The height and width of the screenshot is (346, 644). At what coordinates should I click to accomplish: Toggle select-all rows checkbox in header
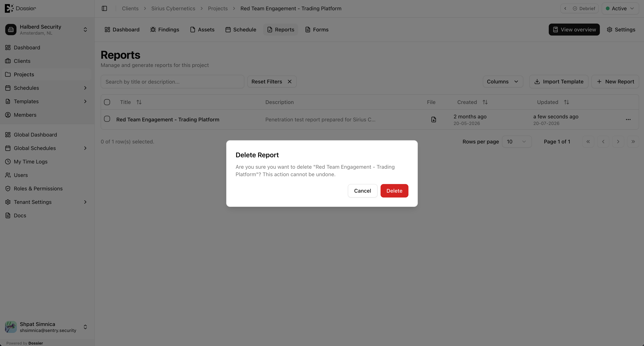click(107, 102)
